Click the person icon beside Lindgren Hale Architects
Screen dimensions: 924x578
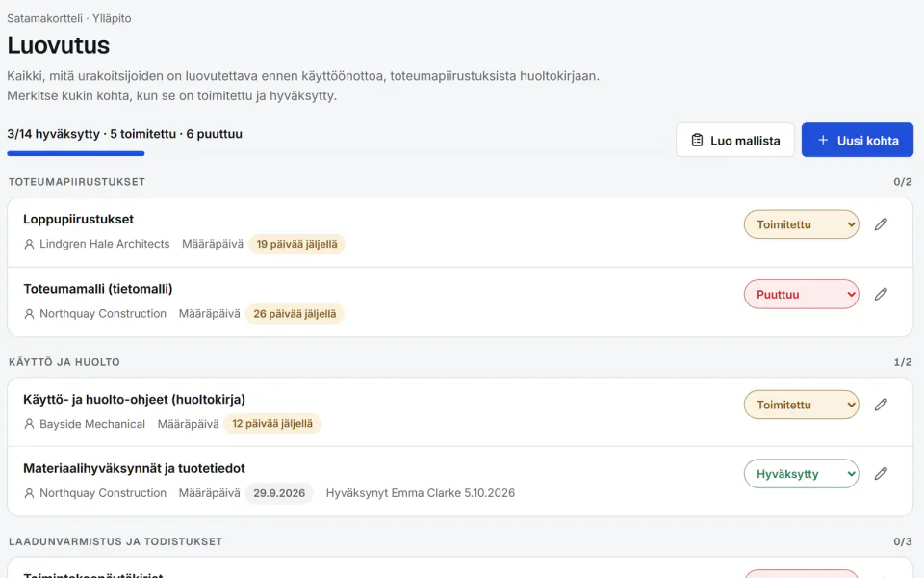click(x=29, y=244)
